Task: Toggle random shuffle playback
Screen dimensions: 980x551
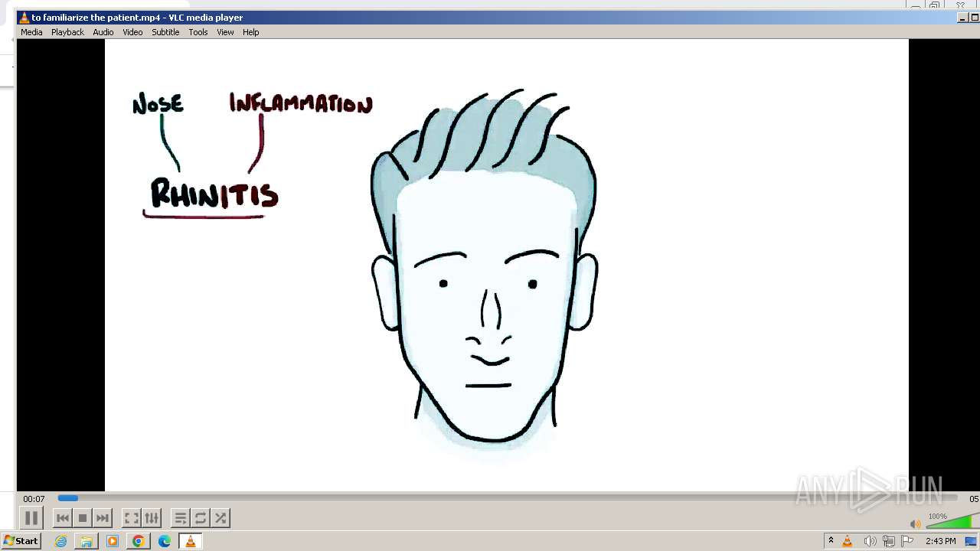Action: pyautogui.click(x=220, y=518)
